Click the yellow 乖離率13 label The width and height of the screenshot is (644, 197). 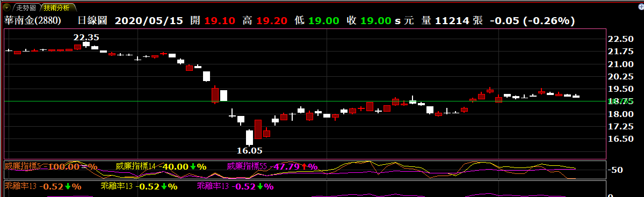[x=117, y=186]
